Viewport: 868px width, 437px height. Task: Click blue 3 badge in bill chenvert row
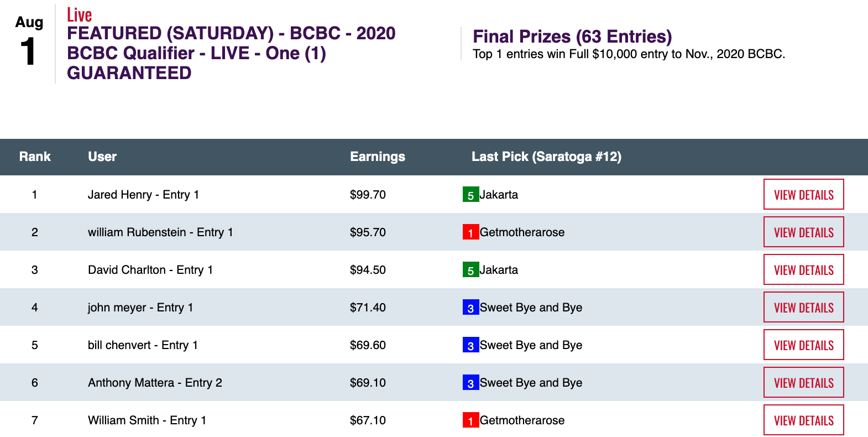pos(470,345)
